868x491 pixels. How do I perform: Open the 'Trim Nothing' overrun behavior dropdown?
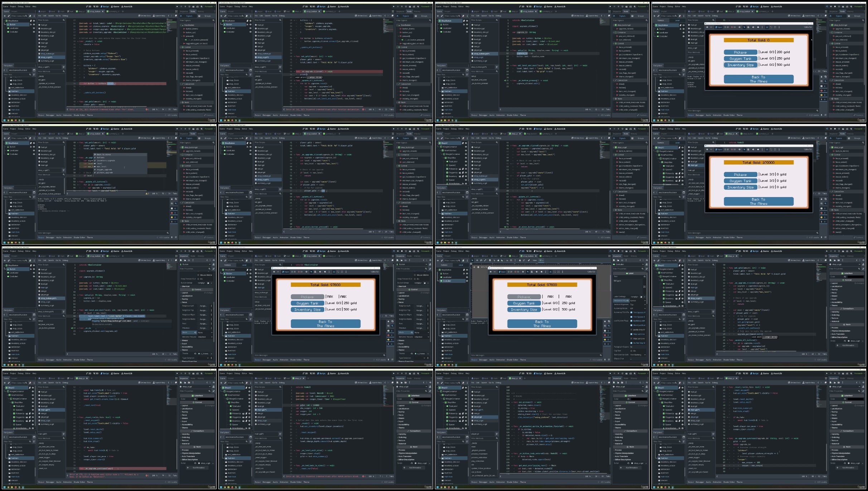pos(638,355)
